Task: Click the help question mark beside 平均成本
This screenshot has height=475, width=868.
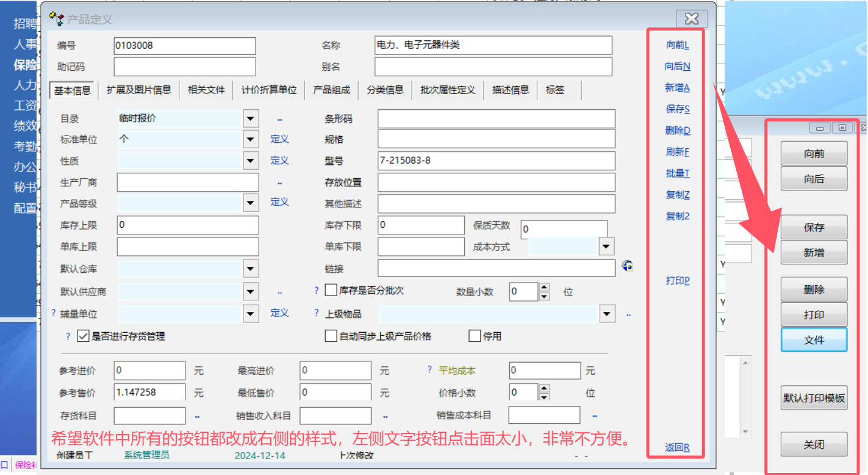Action: coord(430,370)
